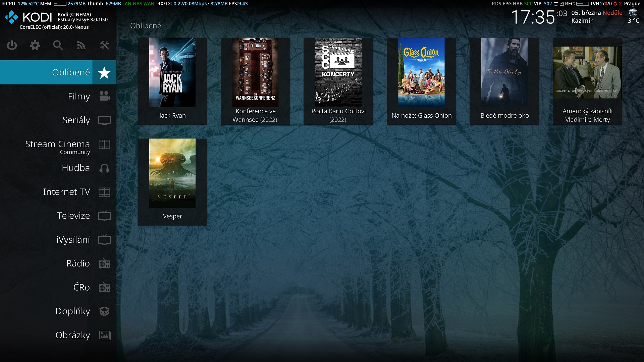Open the Televize section
The height and width of the screenshot is (362, 644).
(x=73, y=216)
